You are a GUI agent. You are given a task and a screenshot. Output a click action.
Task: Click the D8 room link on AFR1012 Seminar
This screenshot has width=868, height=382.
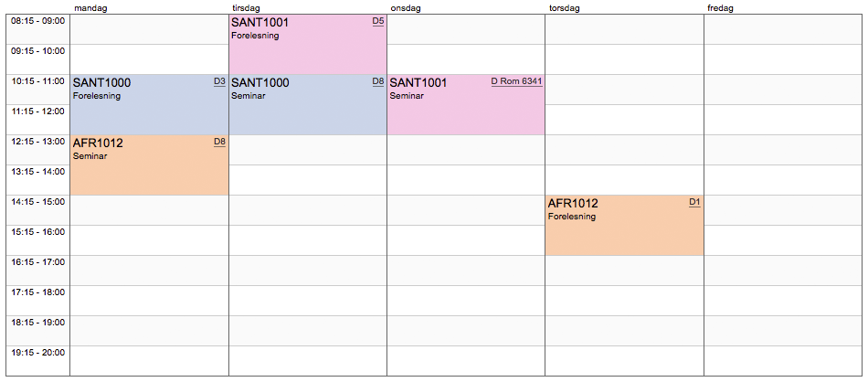pos(219,142)
